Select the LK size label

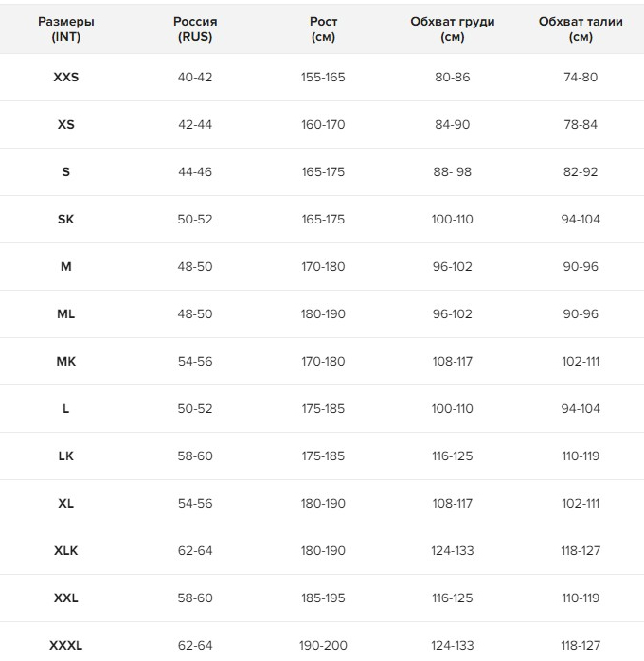click(x=66, y=456)
